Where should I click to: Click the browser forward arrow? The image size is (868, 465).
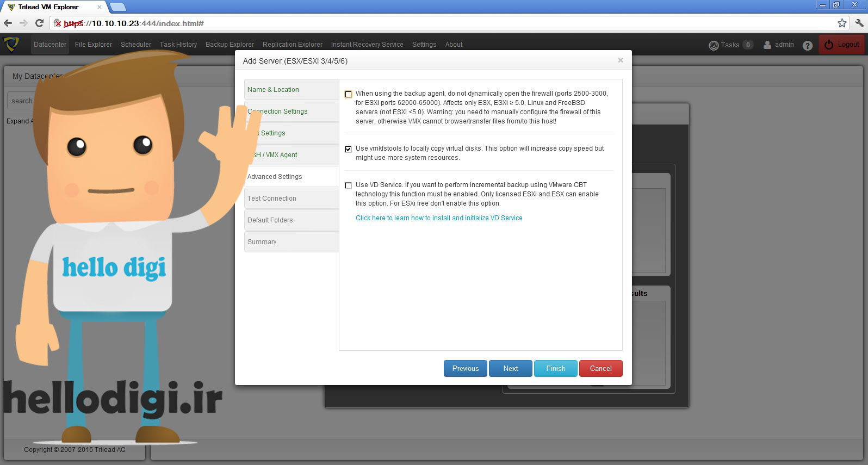pos(23,23)
